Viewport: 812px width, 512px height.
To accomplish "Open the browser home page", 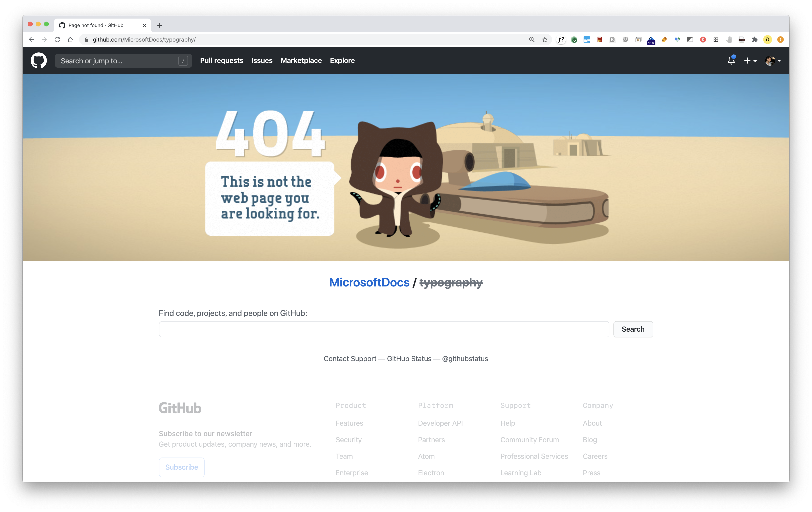I will click(70, 39).
